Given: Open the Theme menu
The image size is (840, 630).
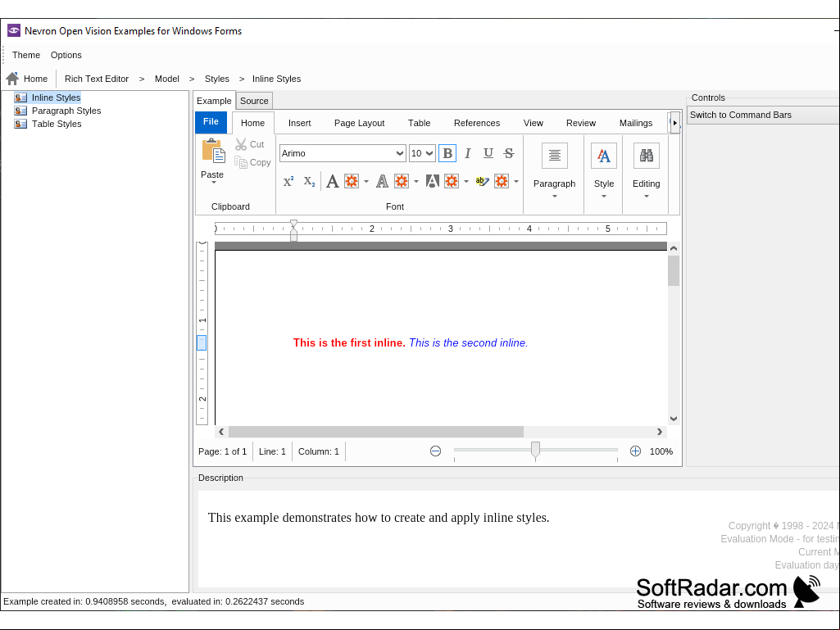Looking at the screenshot, I should pyautogui.click(x=26, y=55).
